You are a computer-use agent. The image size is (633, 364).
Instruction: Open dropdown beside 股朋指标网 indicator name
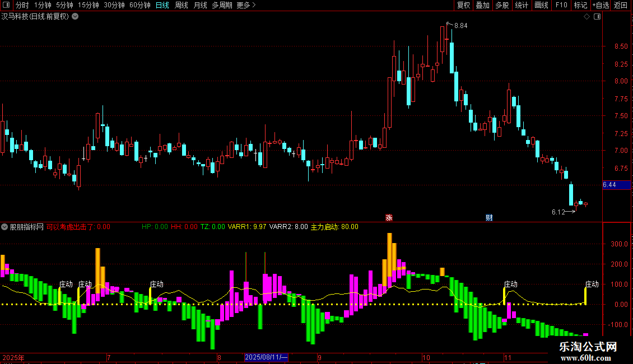coord(4,227)
